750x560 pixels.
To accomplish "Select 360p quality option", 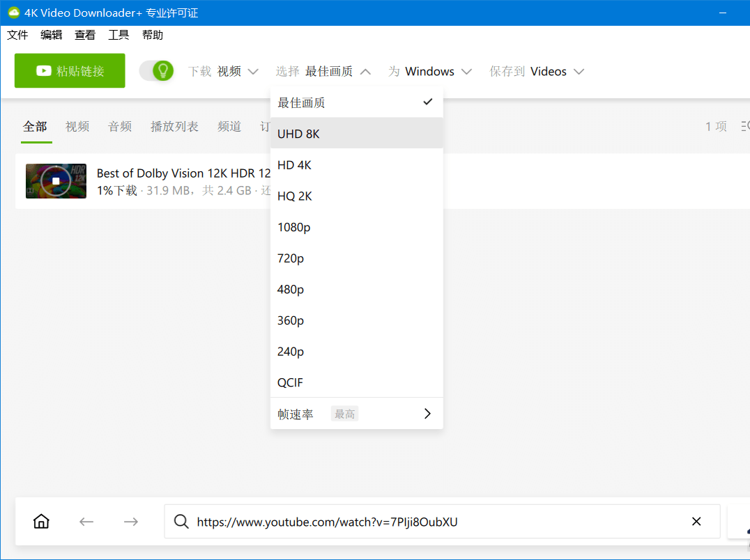I will tap(357, 320).
